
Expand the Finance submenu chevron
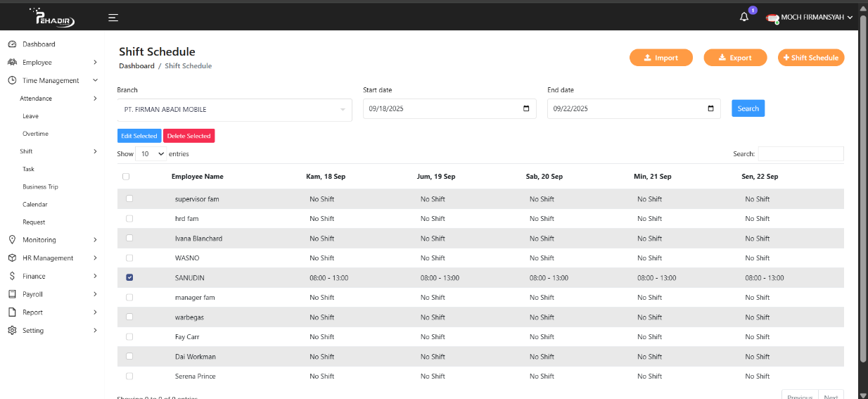tap(95, 277)
